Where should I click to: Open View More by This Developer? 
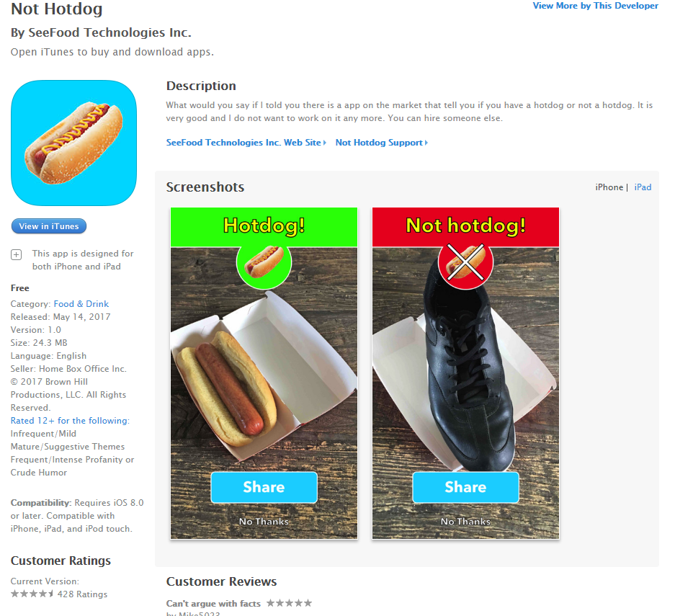click(x=595, y=6)
